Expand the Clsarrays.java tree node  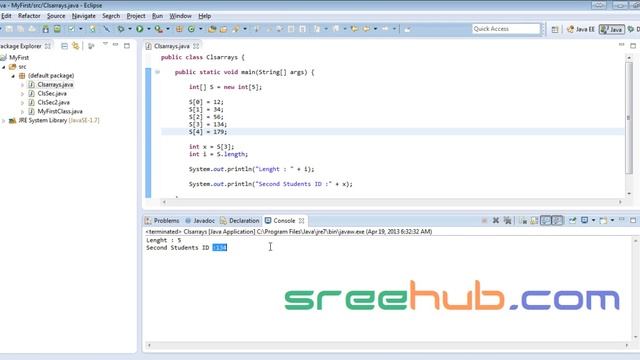tap(22, 85)
